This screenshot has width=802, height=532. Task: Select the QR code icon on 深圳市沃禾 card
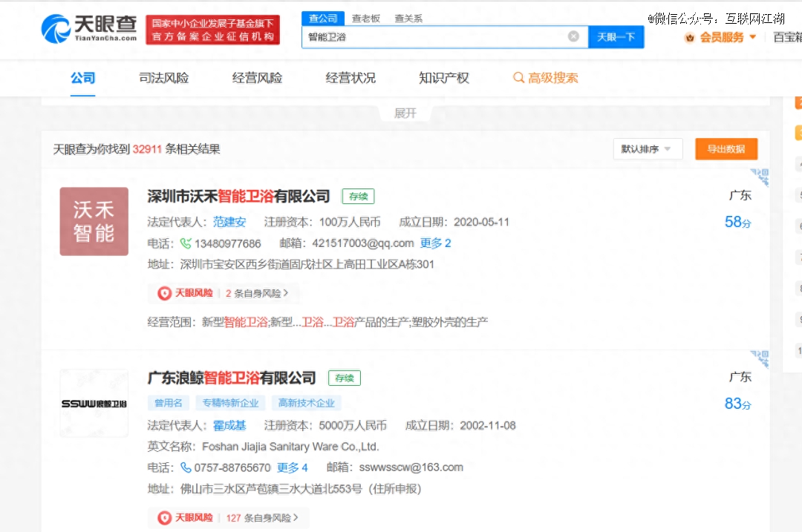pyautogui.click(x=760, y=177)
